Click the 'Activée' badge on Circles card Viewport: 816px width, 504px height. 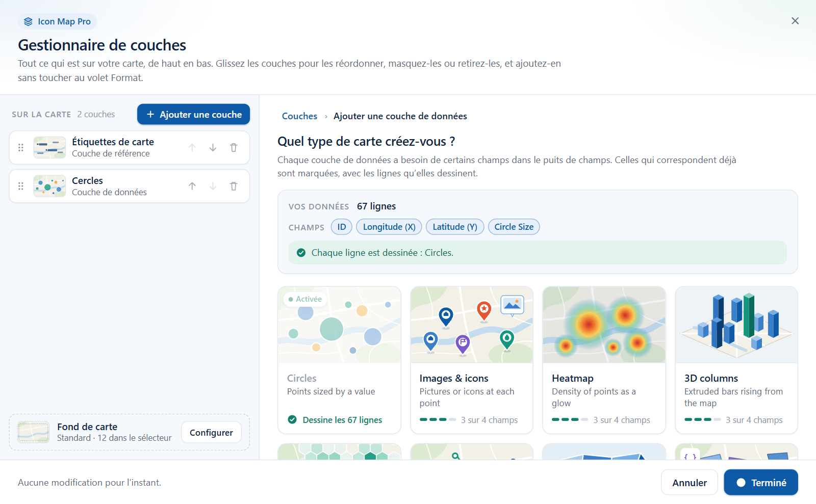pos(305,299)
